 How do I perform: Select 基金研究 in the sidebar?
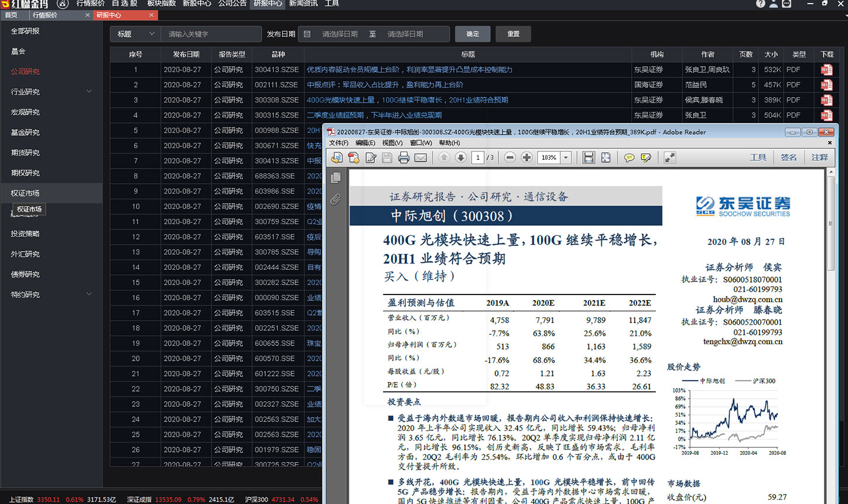(25, 132)
